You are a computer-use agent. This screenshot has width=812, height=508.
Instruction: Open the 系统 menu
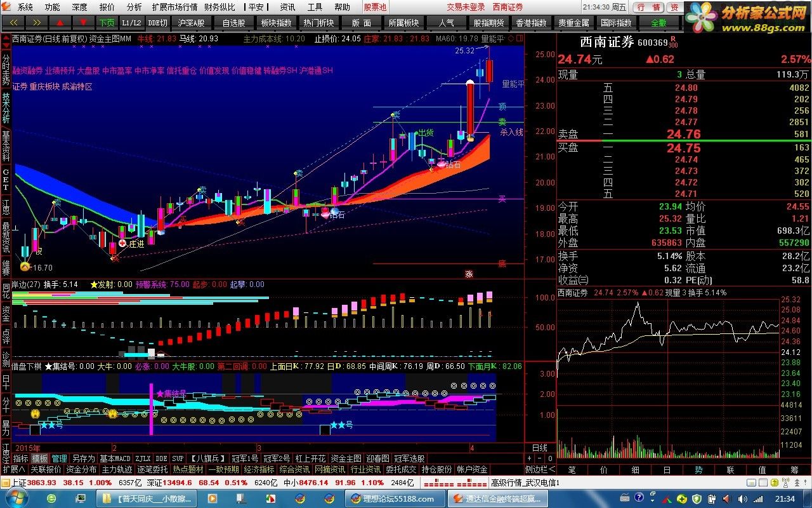tap(25, 8)
